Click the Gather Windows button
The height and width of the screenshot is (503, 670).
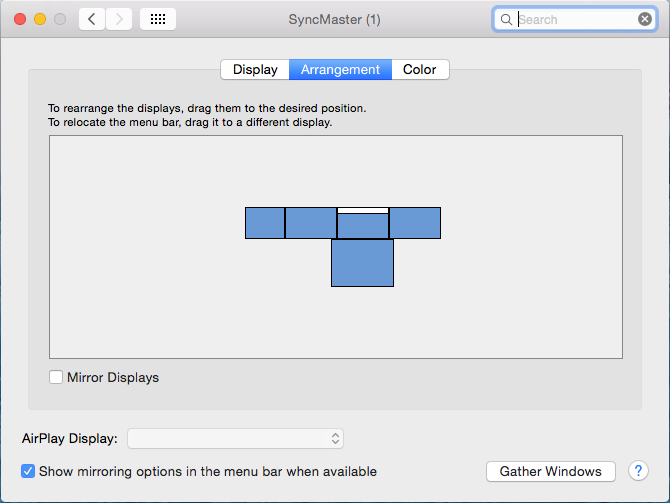pos(550,471)
